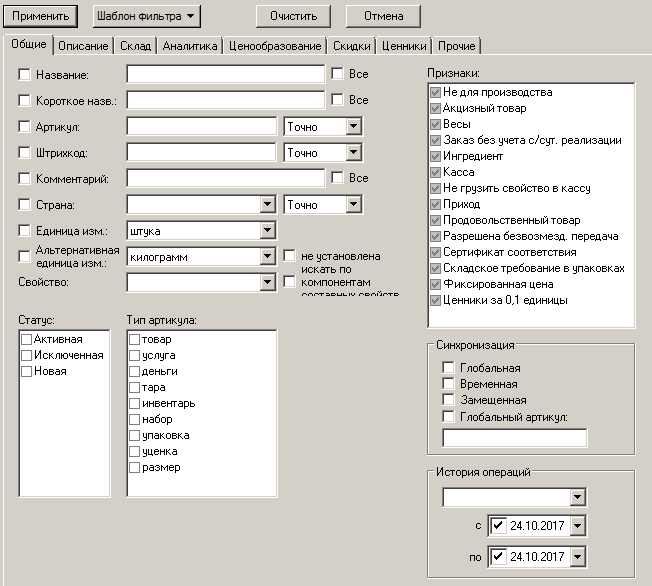The width and height of the screenshot is (652, 586).
Task: Enable the Короткое назв. checkbox
Action: 25,100
